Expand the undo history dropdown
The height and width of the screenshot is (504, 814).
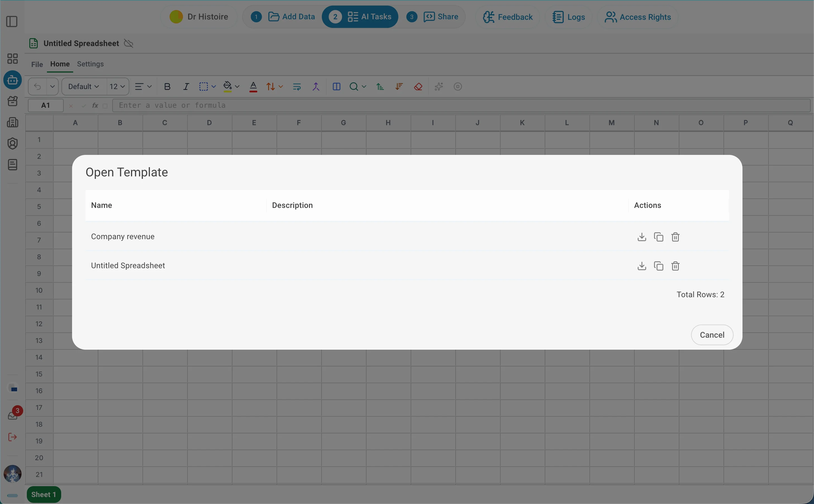[52, 87]
